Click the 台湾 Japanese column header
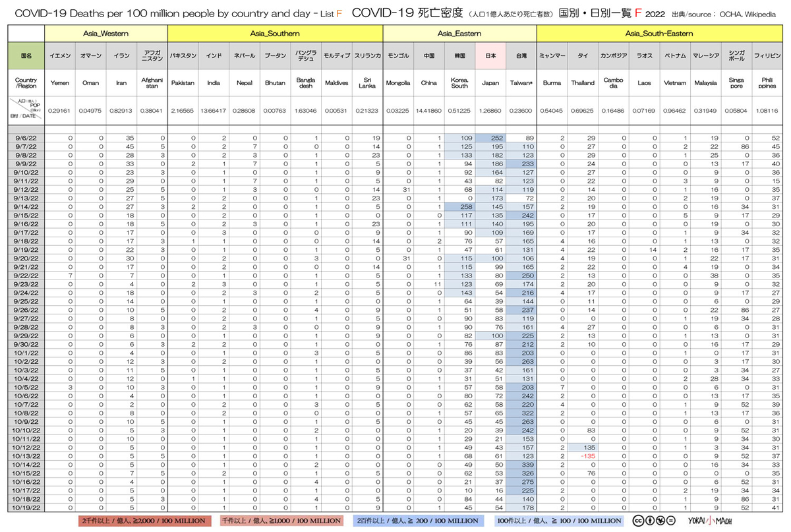This screenshot has height=532, width=791. [521, 57]
